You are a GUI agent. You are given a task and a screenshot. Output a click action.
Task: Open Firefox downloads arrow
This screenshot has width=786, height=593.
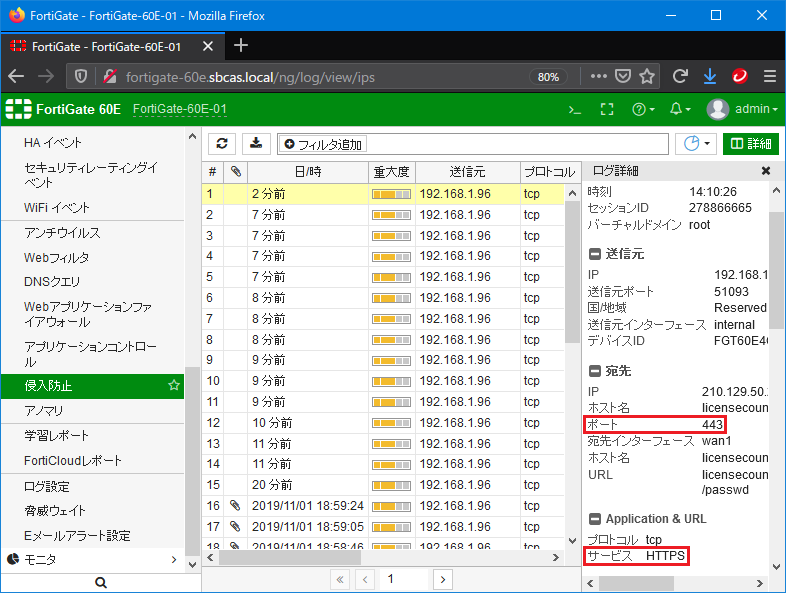point(710,76)
